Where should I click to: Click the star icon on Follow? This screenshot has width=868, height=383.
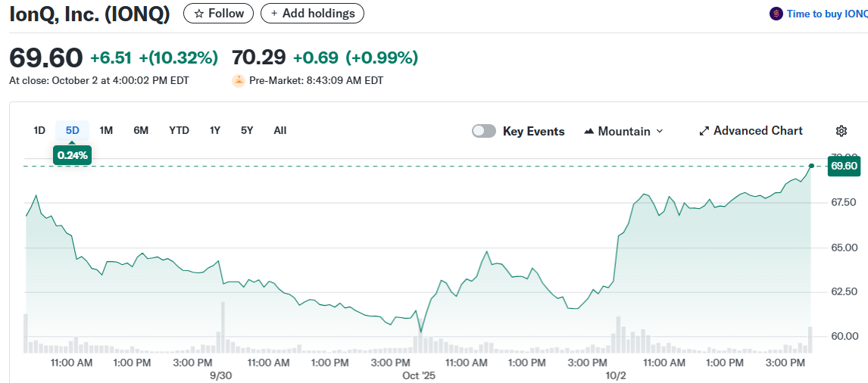(199, 14)
